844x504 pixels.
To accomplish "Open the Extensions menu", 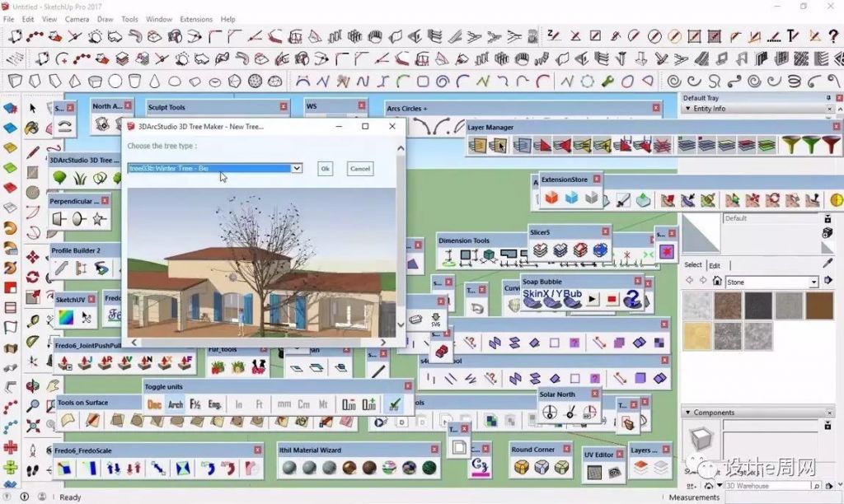I will point(196,19).
